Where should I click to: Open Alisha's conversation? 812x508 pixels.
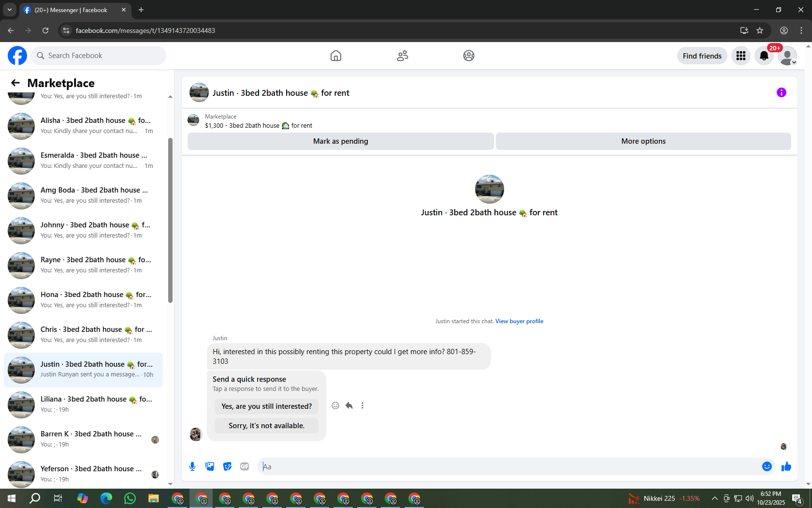pos(83,126)
